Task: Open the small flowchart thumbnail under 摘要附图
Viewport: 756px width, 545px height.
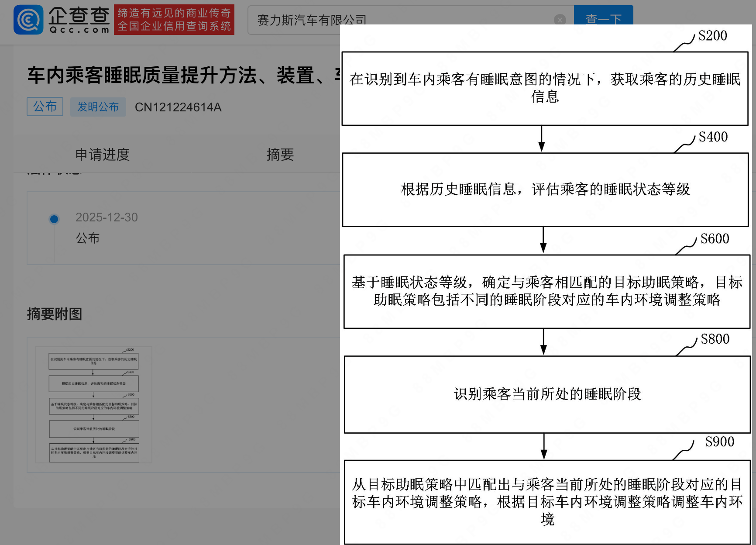Action: coord(94,404)
